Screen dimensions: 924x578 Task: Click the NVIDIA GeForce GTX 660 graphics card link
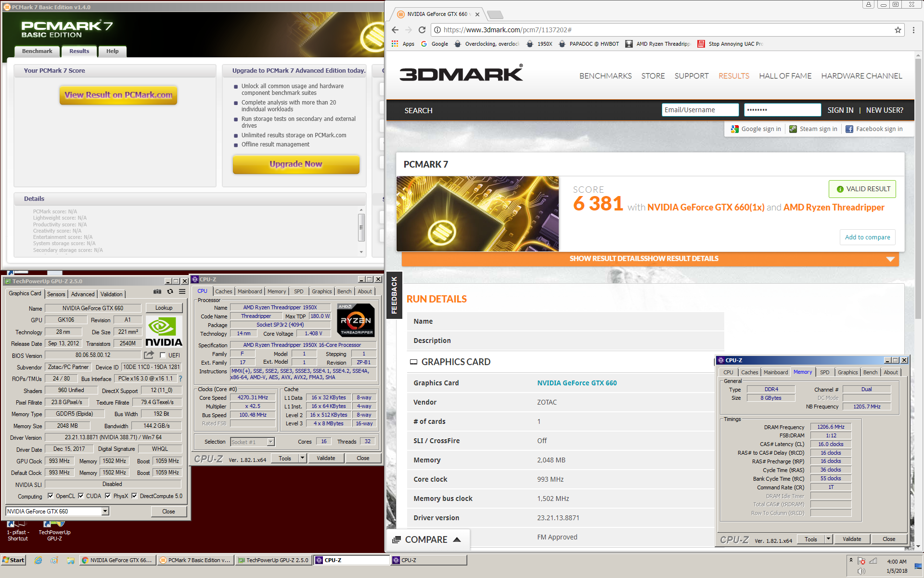click(577, 383)
